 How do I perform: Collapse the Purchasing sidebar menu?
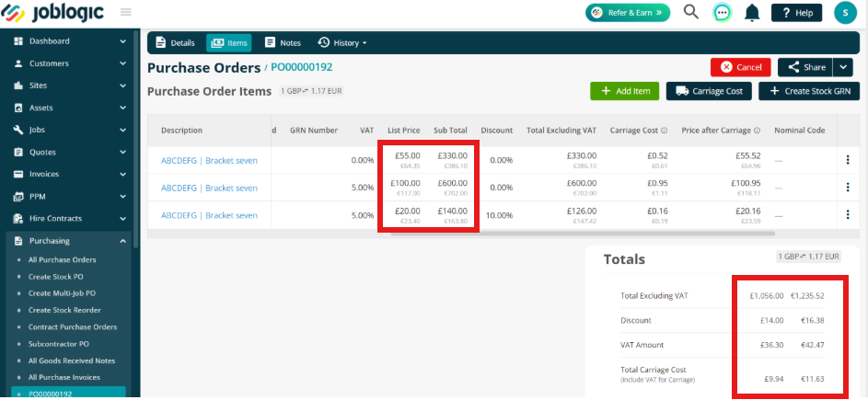click(70, 241)
